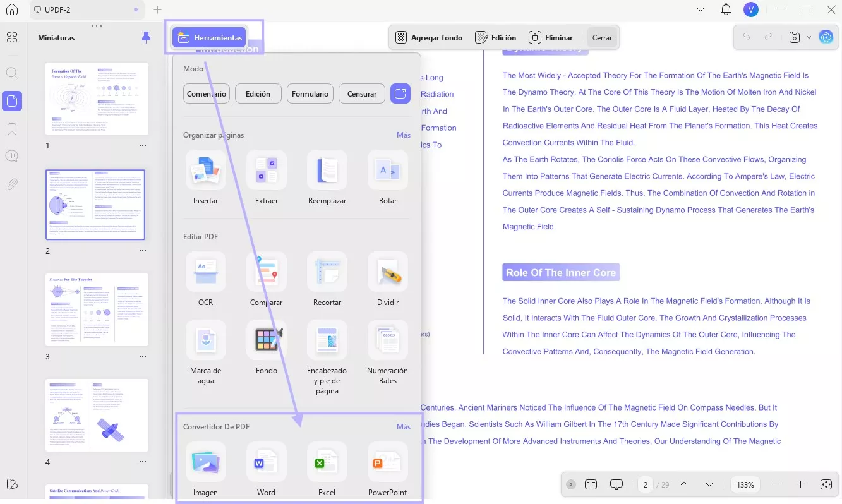This screenshot has width=842, height=504.
Task: Choose the Rotar pages tool
Action: coord(388,170)
